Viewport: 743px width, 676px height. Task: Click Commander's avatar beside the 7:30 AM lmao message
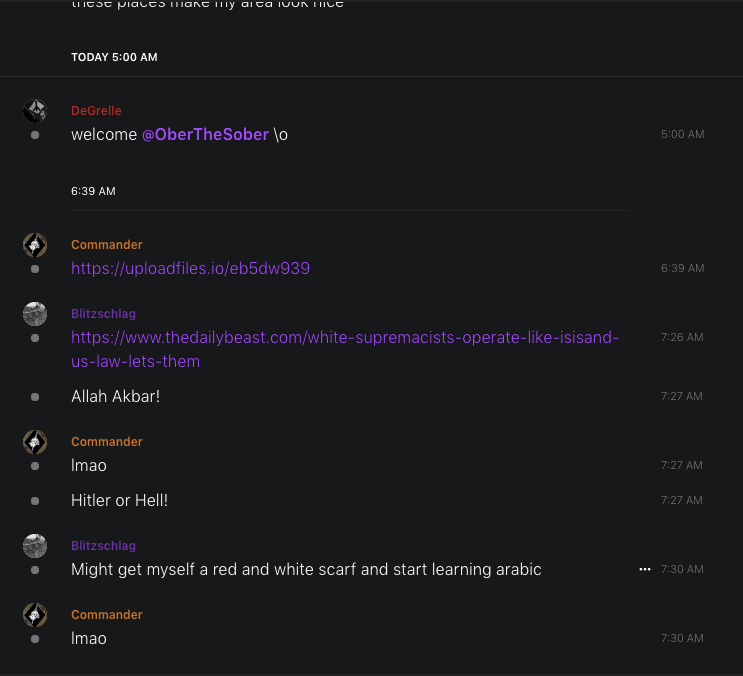(35, 615)
